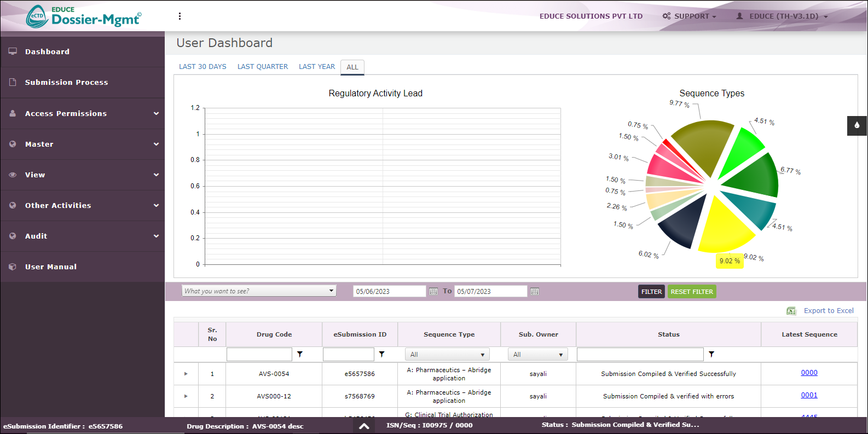
Task: Click the three-dot menu icon in header
Action: (x=180, y=16)
